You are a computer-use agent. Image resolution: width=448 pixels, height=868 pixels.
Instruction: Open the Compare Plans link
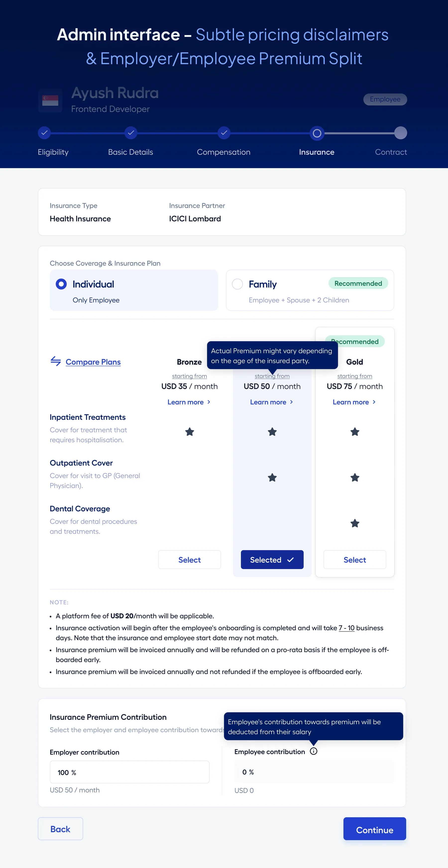click(93, 362)
